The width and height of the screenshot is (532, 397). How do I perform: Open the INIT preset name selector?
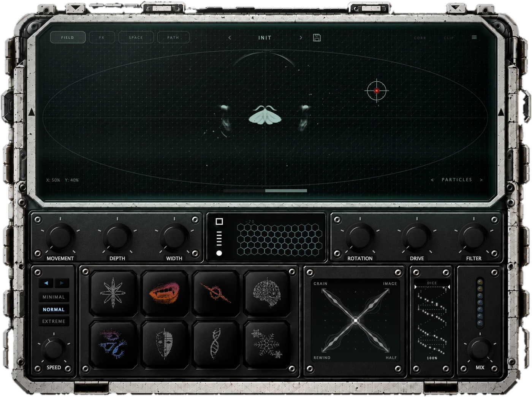265,38
